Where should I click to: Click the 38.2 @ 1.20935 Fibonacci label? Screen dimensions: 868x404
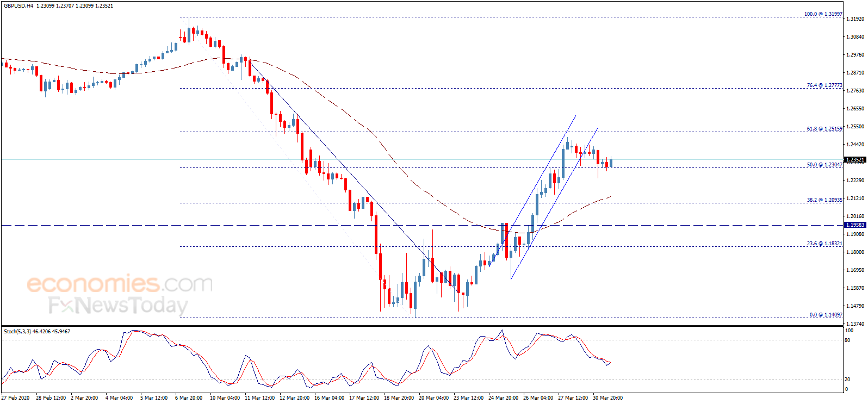824,200
